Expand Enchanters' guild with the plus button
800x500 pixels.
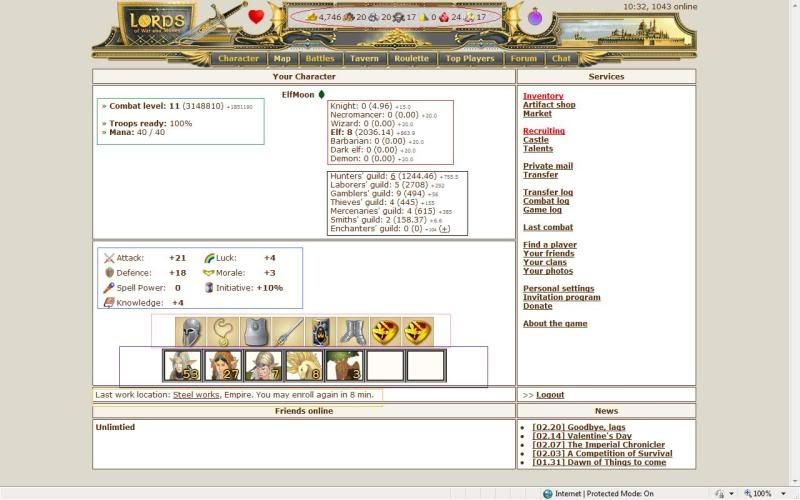(x=444, y=229)
